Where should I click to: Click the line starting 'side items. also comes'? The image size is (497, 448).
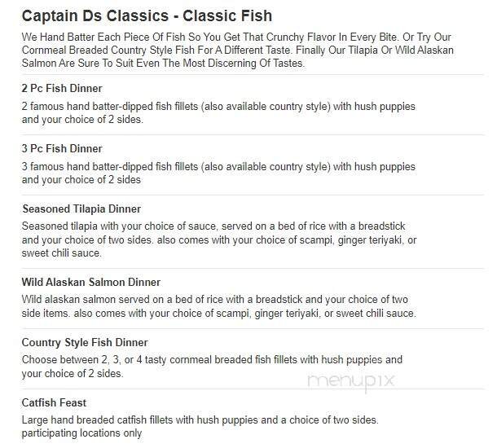pos(218,314)
